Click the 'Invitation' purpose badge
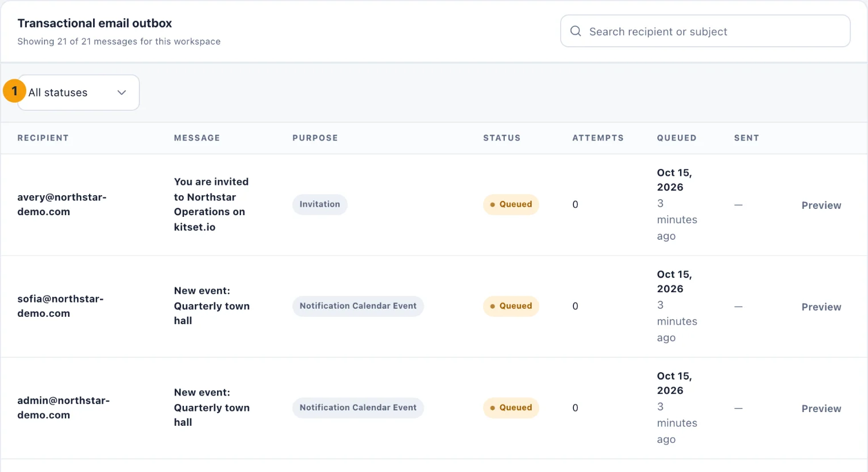 [x=320, y=204]
